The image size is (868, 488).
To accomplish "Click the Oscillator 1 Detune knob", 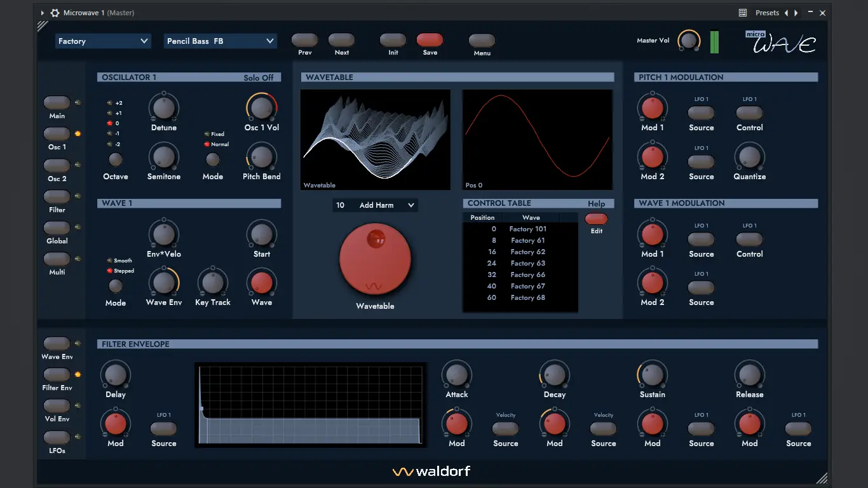I will (x=164, y=107).
